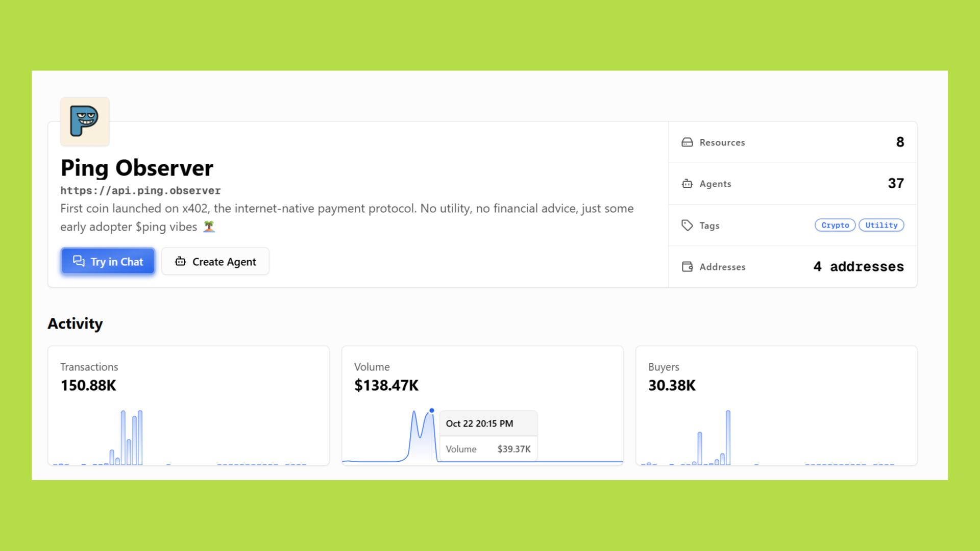Click the Ping Observer logo thumbnail

coord(85,121)
